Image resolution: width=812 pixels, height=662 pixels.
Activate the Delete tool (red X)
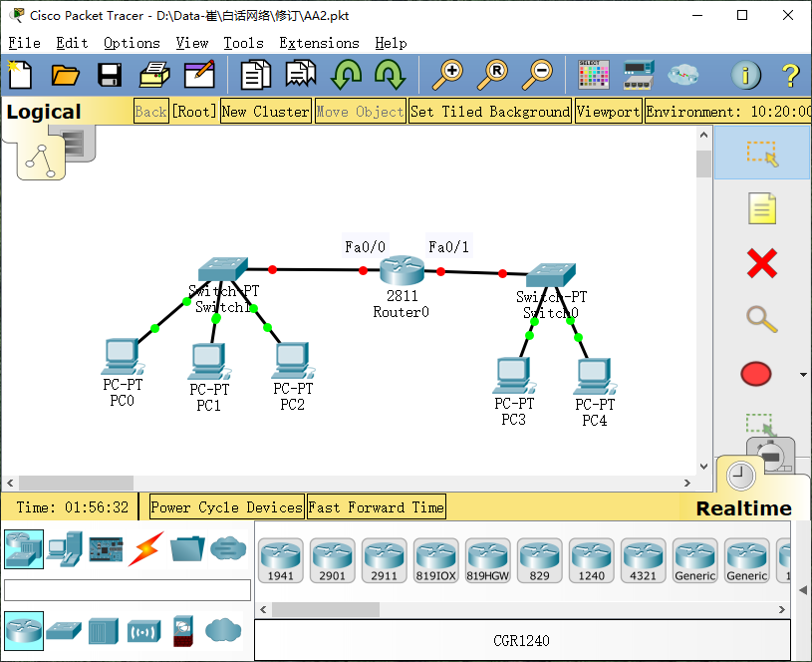coord(760,264)
